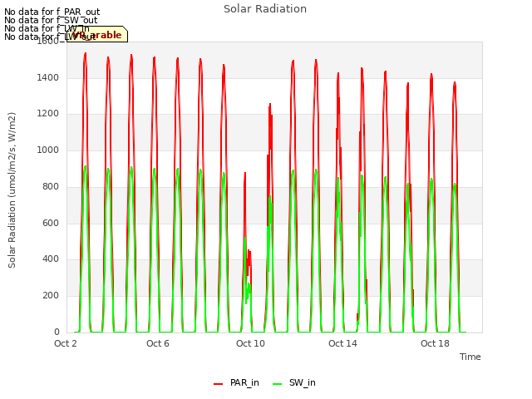Click the 200 y-axis tick label
Image resolution: width=532 pixels, height=399 pixels.
point(51,296)
